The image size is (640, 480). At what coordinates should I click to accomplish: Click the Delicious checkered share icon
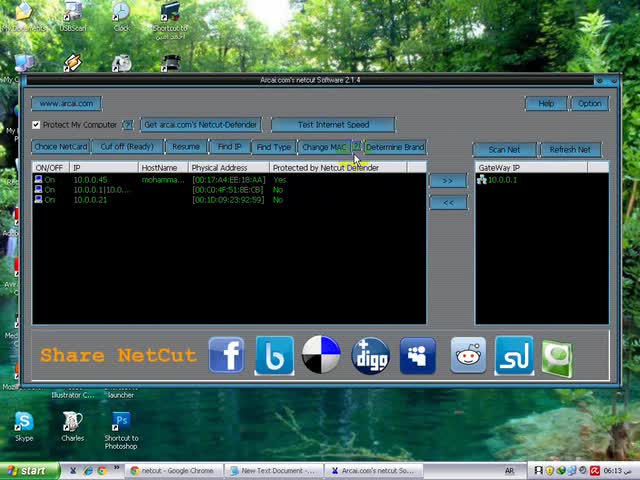[321, 355]
